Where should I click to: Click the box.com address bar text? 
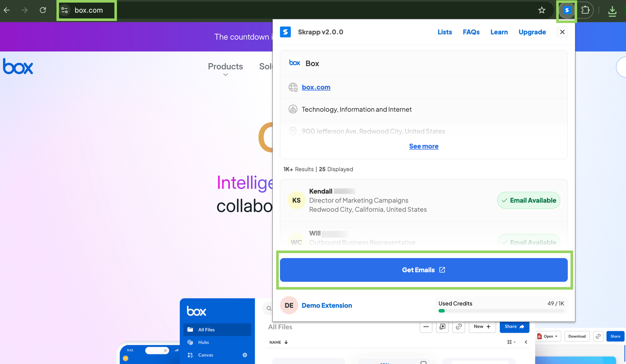tap(89, 10)
